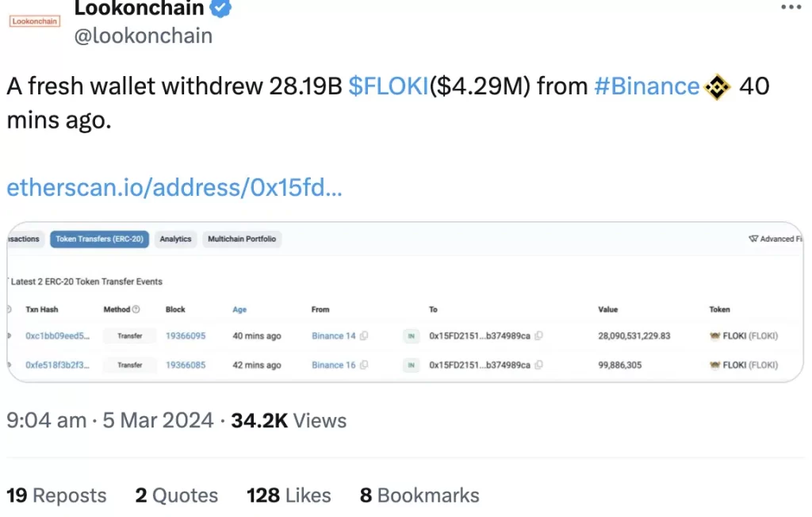The height and width of the screenshot is (517, 812).
Task: Copy the Binance 14 address via copy icon
Action: pyautogui.click(x=364, y=336)
